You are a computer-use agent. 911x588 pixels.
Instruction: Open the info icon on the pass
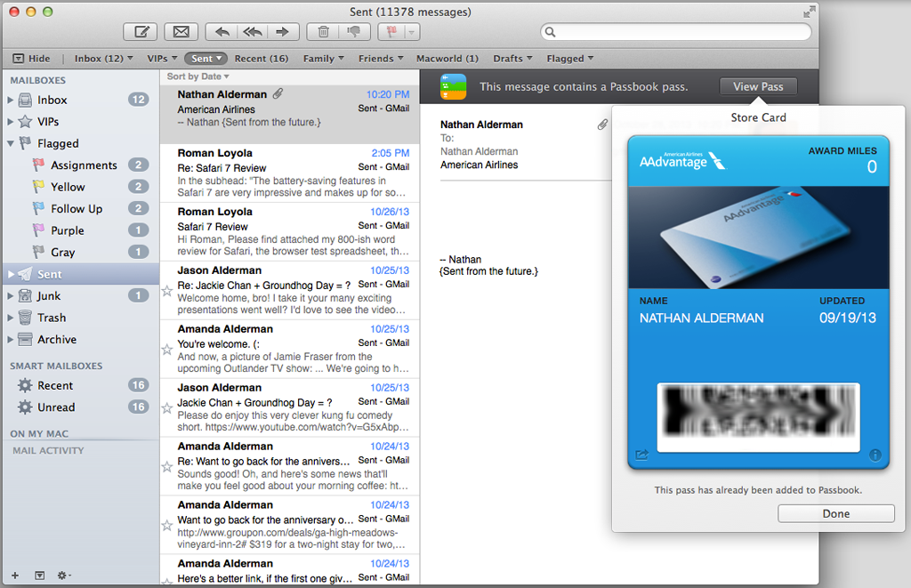point(875,455)
